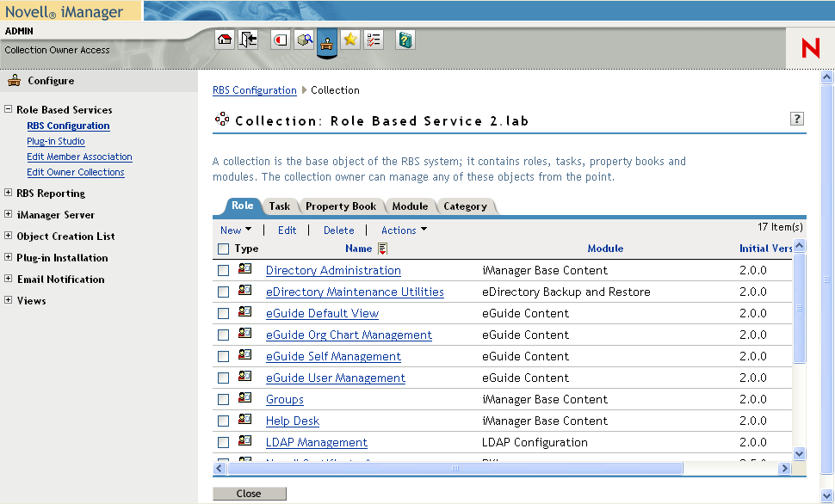The image size is (835, 504).
Task: Click the question mark help icon beside Collection title
Action: [x=796, y=119]
